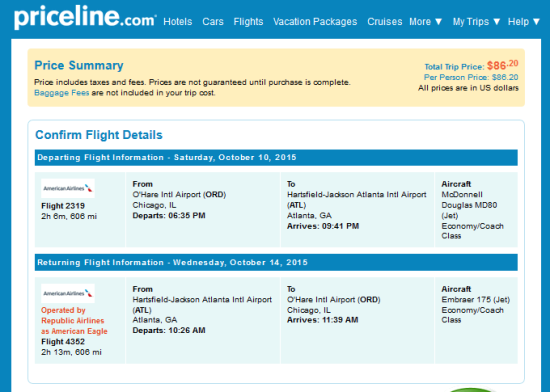Open the Cruises section
Image resolution: width=550 pixels, height=392 pixels.
pyautogui.click(x=384, y=22)
